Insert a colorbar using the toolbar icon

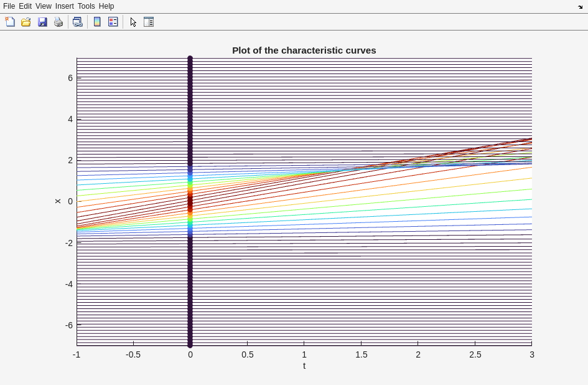click(97, 22)
